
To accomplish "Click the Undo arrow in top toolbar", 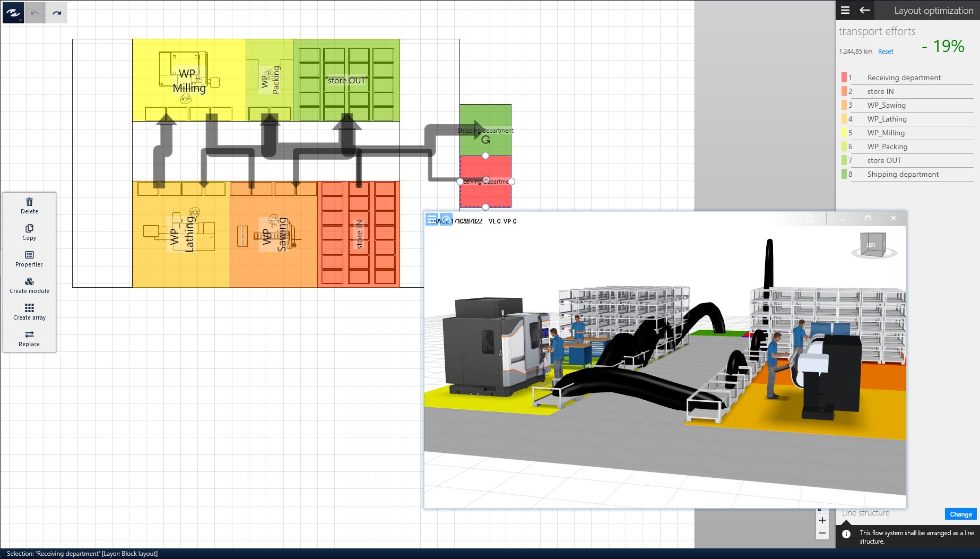I will pos(35,13).
